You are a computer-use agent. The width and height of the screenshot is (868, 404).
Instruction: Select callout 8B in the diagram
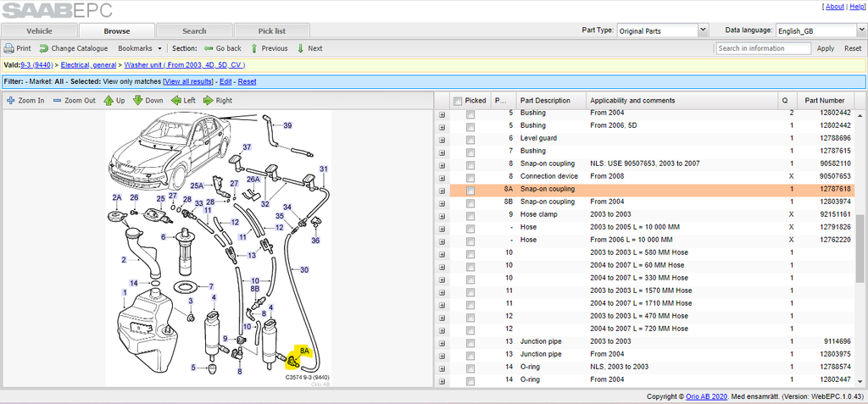click(x=254, y=288)
